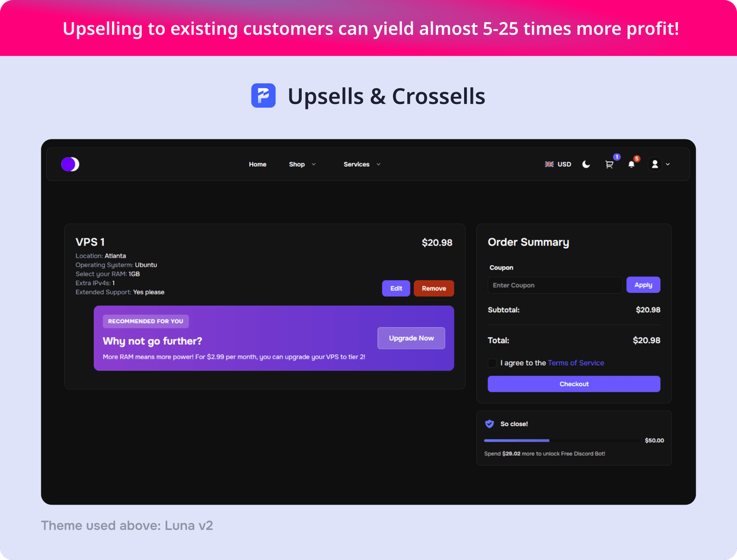
Task: Open the shopping cart icon
Action: [x=609, y=164]
